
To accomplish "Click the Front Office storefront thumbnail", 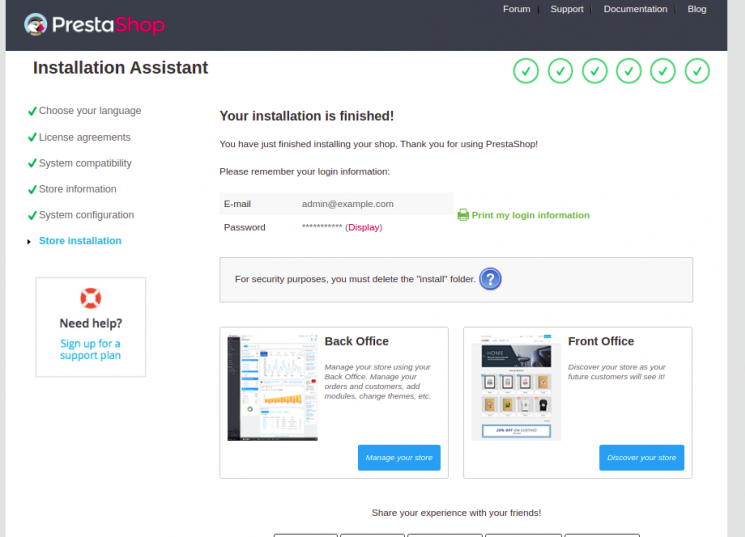I will pyautogui.click(x=516, y=387).
